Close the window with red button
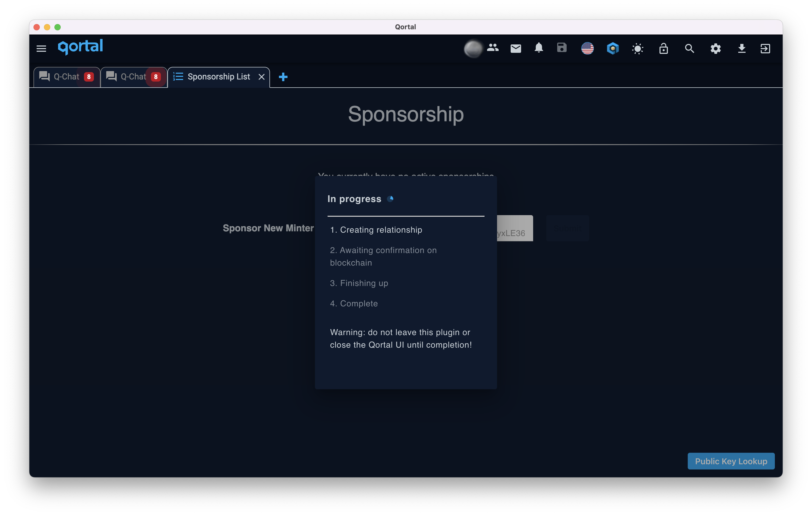The height and width of the screenshot is (516, 812). click(x=37, y=27)
